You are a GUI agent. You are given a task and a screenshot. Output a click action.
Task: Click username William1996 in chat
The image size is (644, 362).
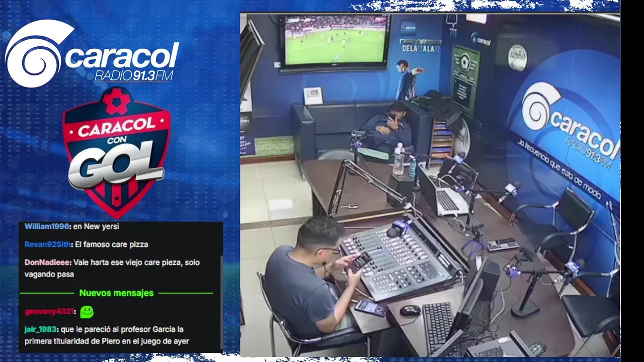coord(47,226)
